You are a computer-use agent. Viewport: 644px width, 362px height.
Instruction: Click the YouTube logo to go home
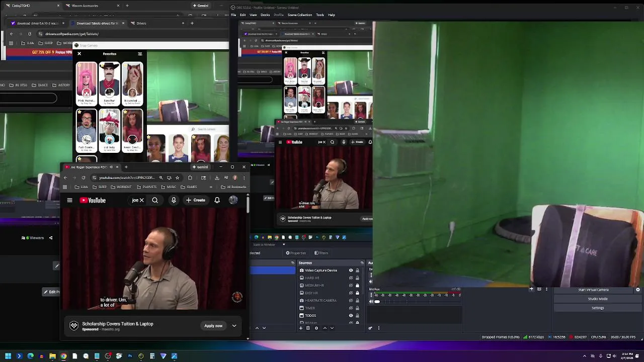tap(93, 200)
